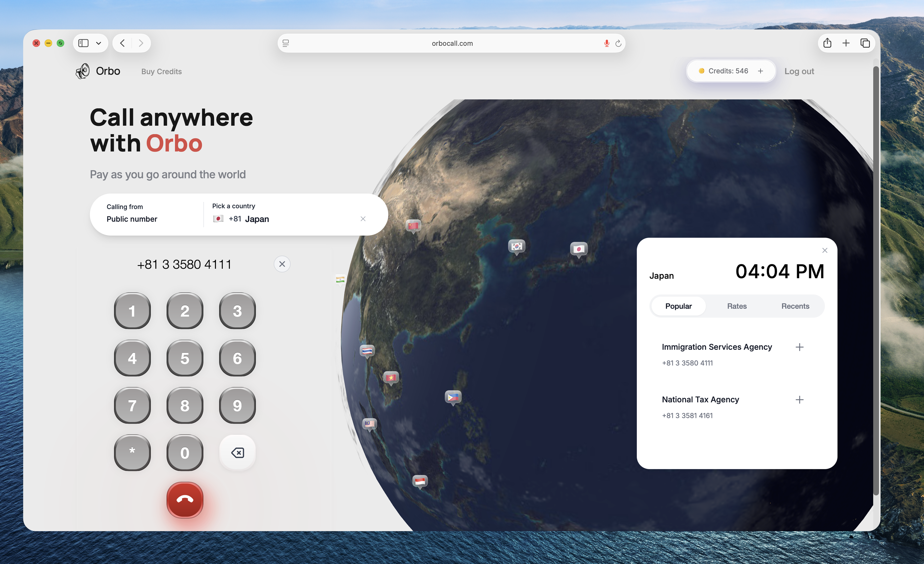
Task: Select the Philippines flag pin on globe
Action: [x=453, y=397]
